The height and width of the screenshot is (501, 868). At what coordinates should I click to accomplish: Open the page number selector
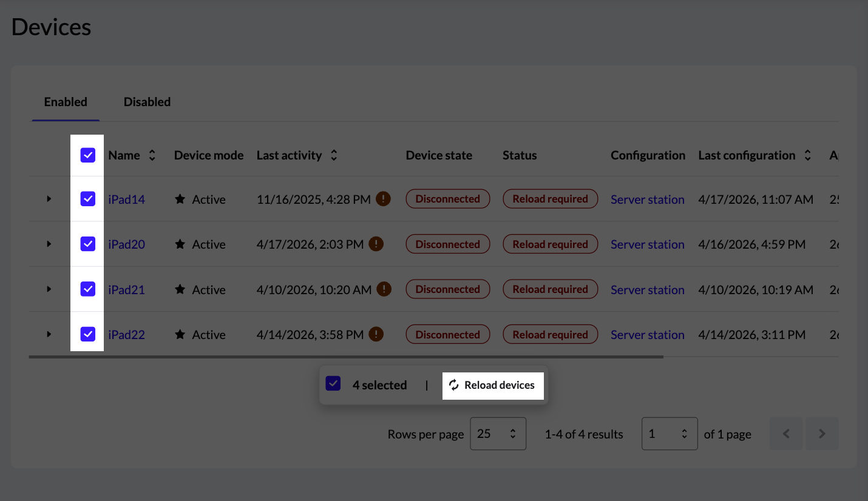(670, 434)
